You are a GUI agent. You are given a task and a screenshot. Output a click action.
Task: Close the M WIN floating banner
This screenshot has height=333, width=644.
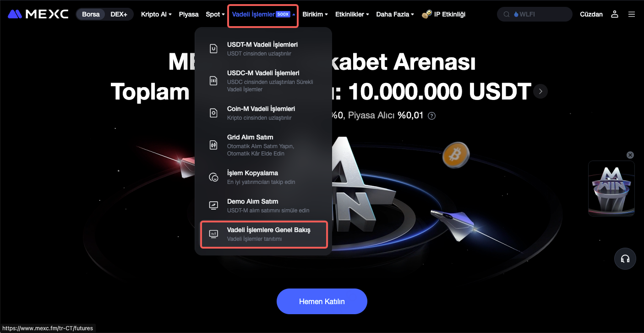point(630,155)
